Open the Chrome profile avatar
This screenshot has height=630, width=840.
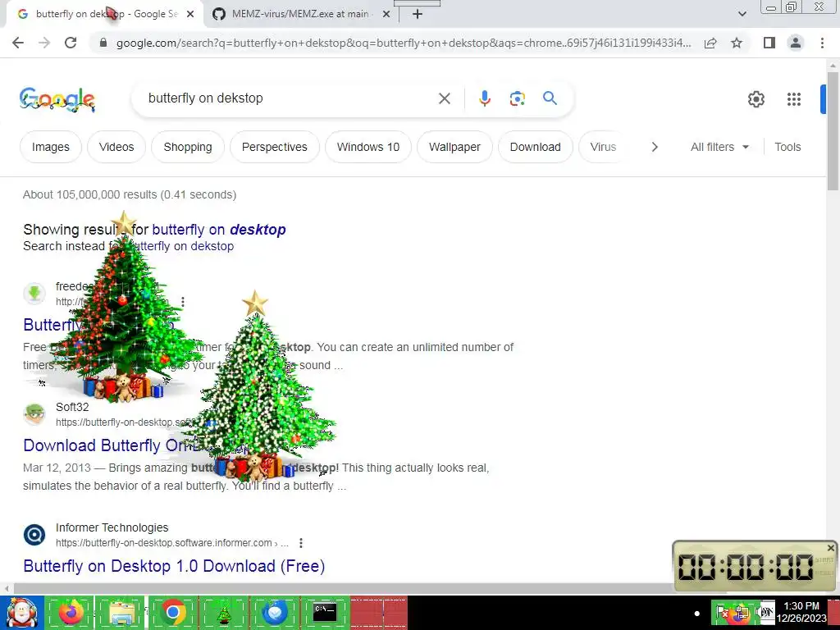coord(796,43)
